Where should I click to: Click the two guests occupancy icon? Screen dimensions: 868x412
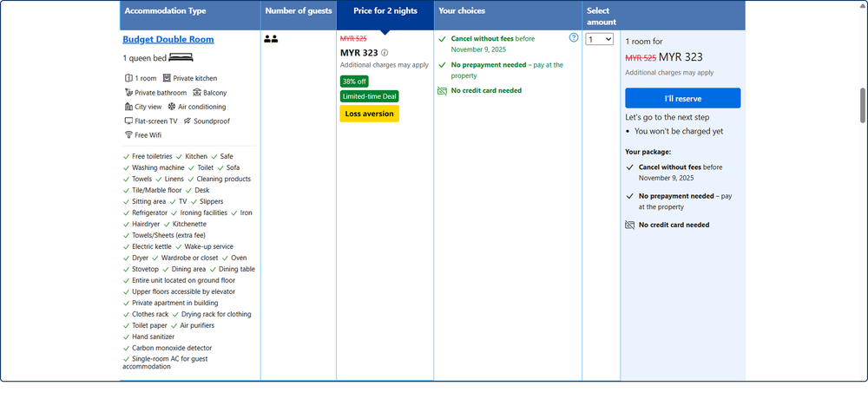(271, 39)
